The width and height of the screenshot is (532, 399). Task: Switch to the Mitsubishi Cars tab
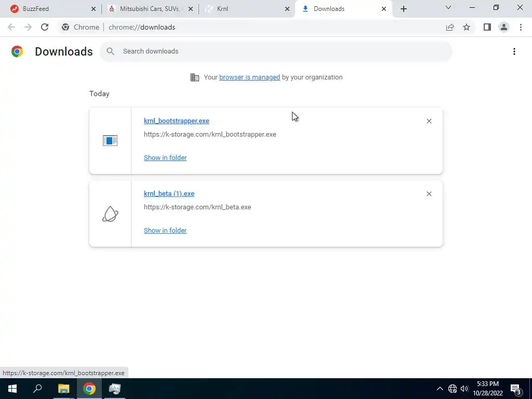coord(149,9)
